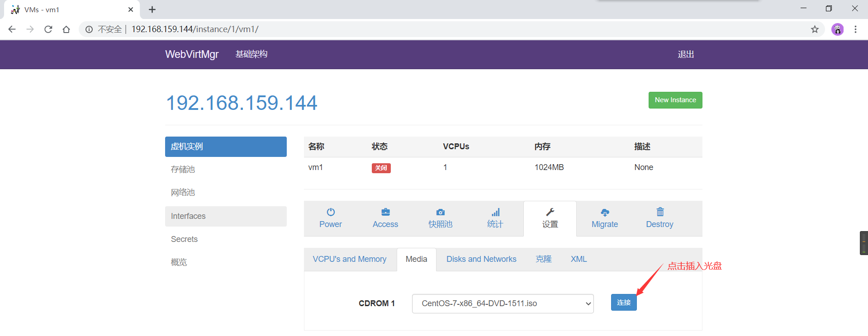The width and height of the screenshot is (868, 336).
Task: Click the 内存 column header
Action: [x=542, y=147]
